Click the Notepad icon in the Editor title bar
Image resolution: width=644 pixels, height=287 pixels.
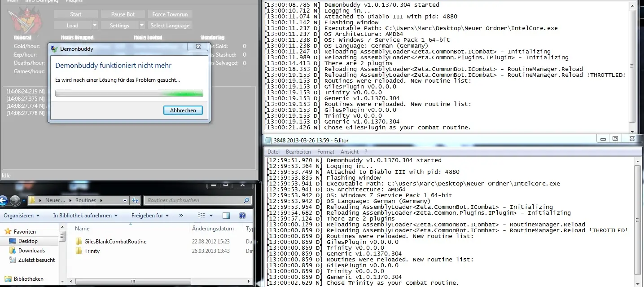268,140
